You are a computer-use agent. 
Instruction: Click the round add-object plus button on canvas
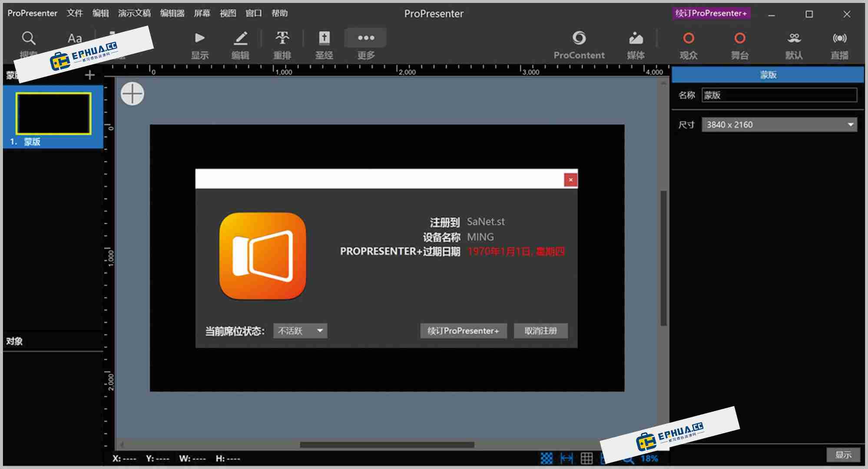click(133, 94)
